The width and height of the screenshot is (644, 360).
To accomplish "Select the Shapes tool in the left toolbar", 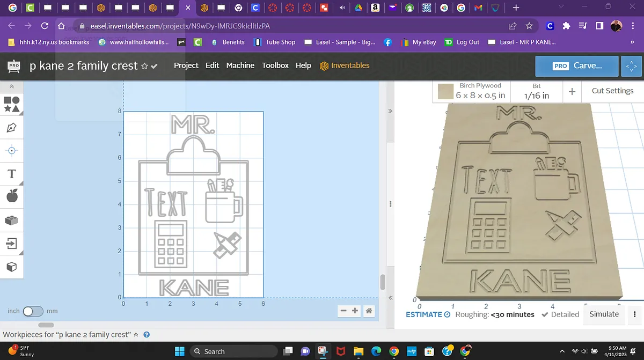I will [x=12, y=104].
